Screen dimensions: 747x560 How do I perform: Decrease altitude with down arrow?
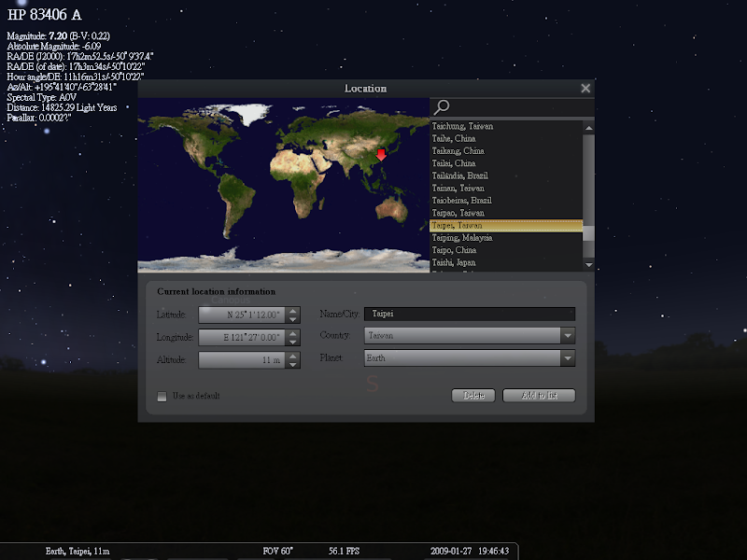pos(293,364)
